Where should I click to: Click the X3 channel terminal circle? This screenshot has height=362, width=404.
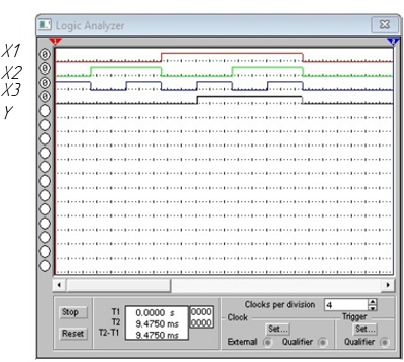(45, 82)
